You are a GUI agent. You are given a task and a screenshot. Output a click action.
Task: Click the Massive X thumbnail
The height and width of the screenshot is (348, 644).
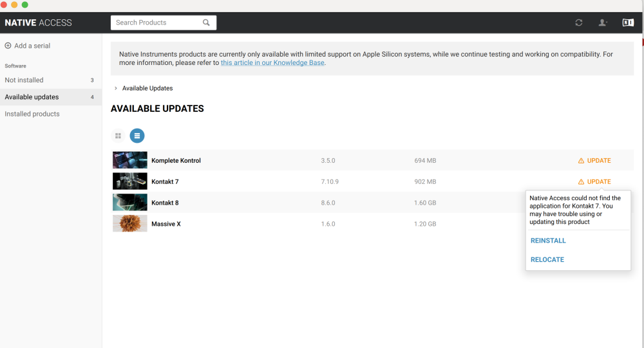(130, 223)
